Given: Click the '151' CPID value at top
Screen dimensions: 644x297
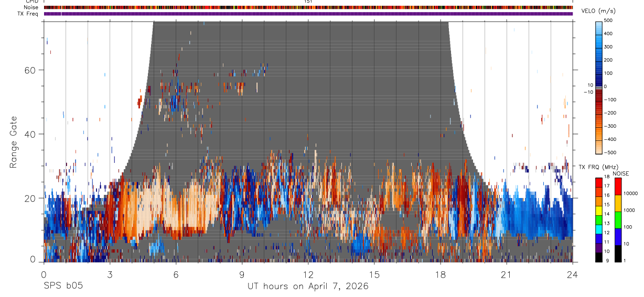Looking at the screenshot, I should 308,2.
